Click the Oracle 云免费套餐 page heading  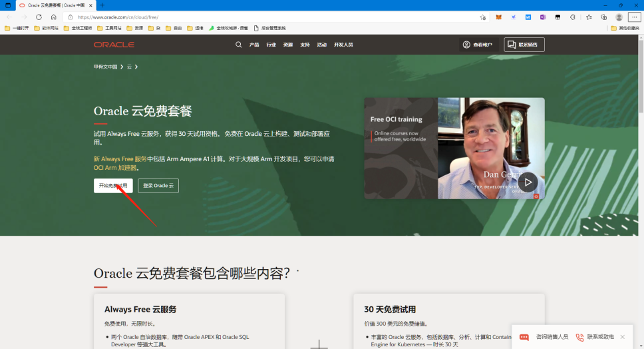pyautogui.click(x=142, y=111)
